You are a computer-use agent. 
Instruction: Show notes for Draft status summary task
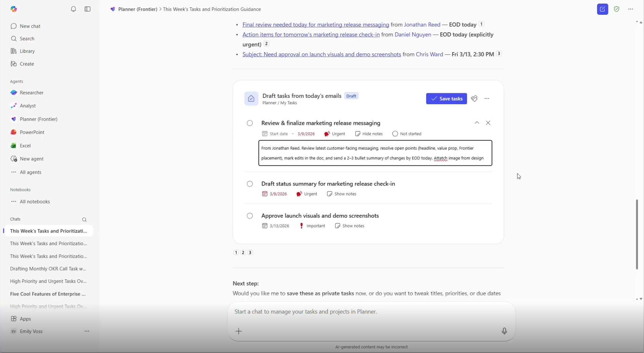[x=342, y=194]
